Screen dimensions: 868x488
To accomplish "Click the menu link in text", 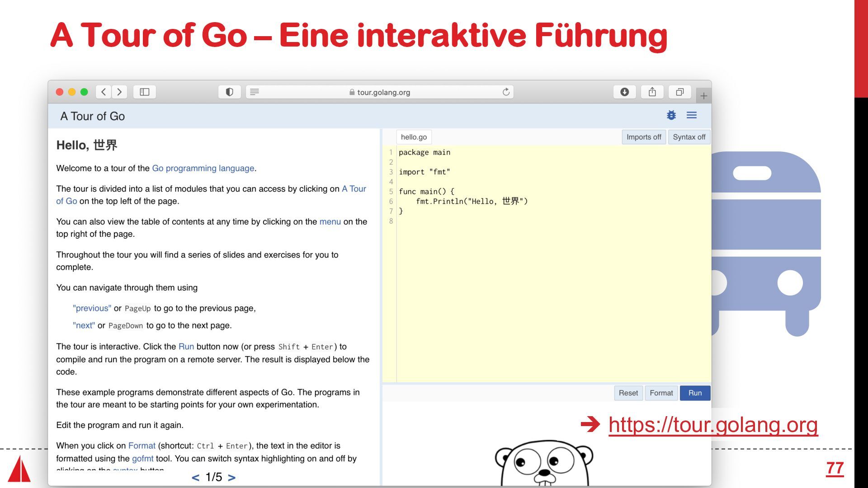I will 330,221.
